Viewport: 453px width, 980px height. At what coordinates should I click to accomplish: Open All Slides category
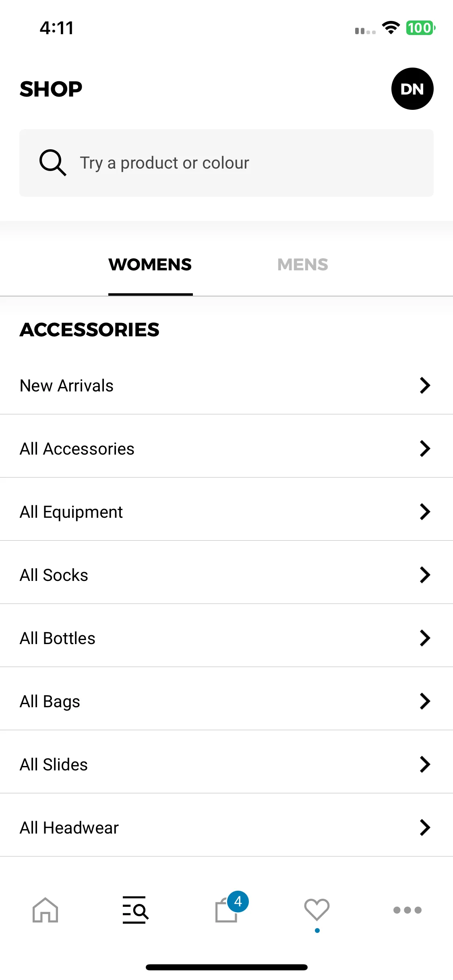point(226,764)
